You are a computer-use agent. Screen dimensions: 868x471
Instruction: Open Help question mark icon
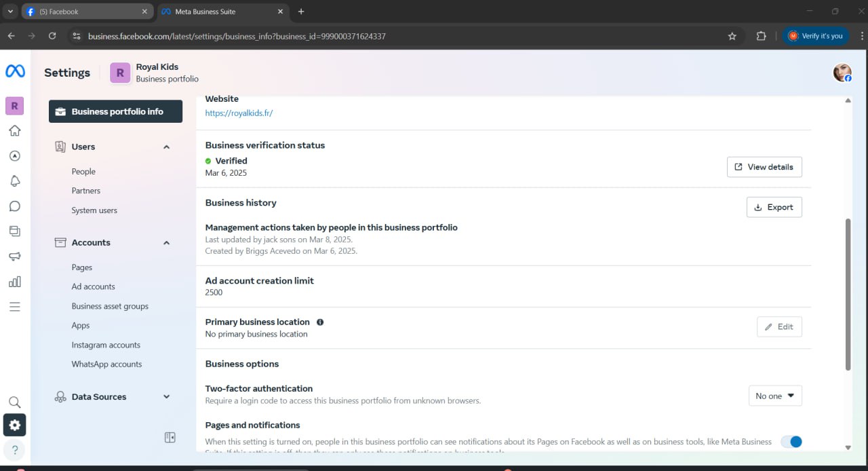14,449
